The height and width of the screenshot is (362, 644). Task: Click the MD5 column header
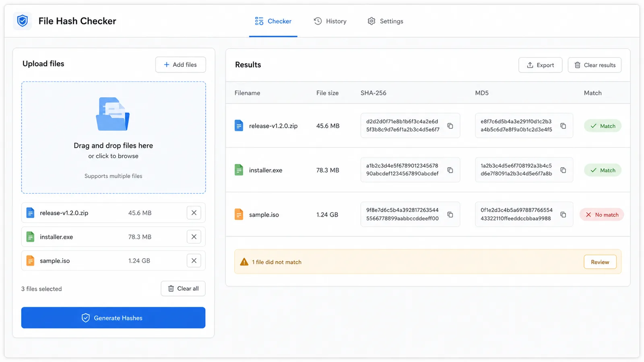(482, 93)
